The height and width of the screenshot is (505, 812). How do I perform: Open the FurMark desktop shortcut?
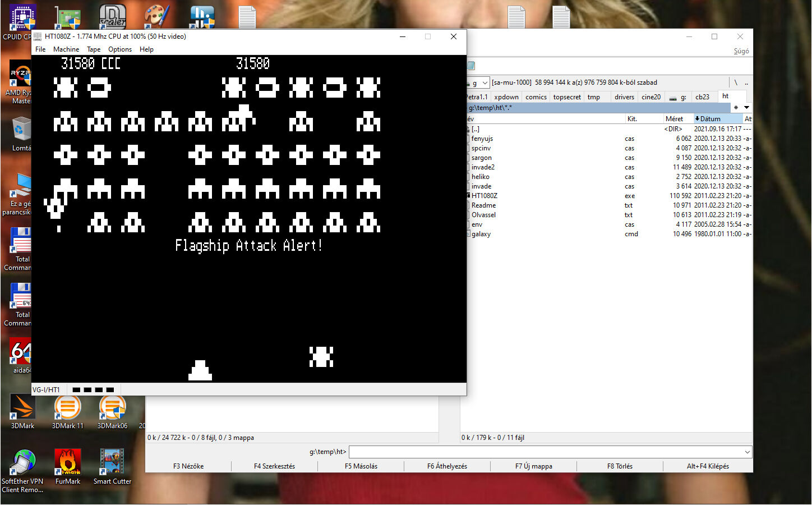pyautogui.click(x=67, y=467)
